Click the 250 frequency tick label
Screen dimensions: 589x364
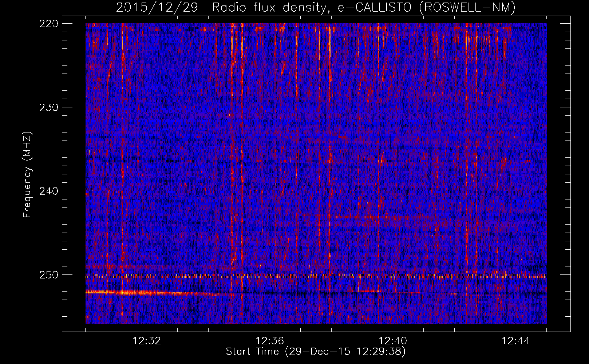48,275
